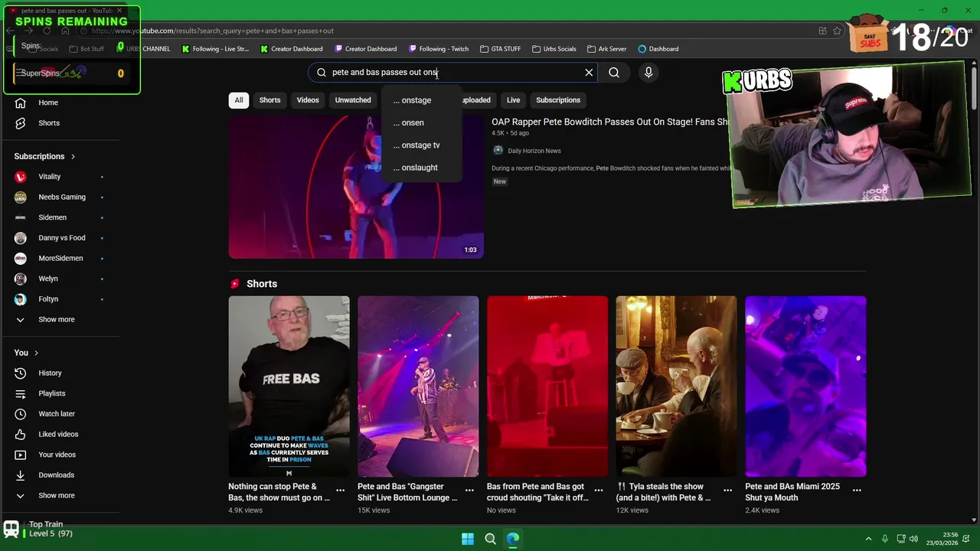Viewport: 980px width, 551px height.
Task: Open Microsoft Edge from taskbar
Action: click(513, 539)
